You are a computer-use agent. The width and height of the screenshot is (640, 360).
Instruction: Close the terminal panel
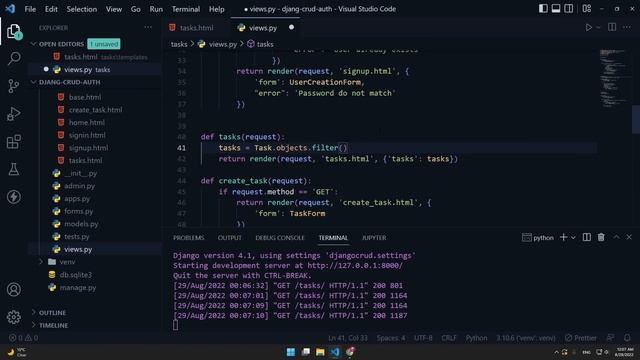coord(629,237)
